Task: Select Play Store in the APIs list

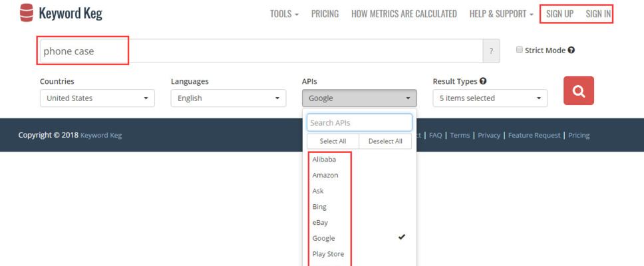Action: (359, 254)
